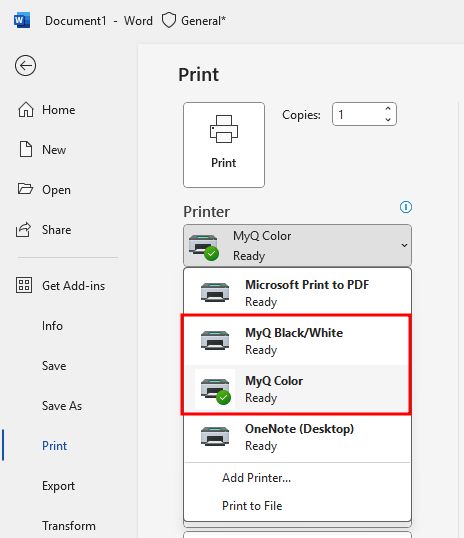This screenshot has width=464, height=538.
Task: Select OneNote (Desktop) printer
Action: 297,437
